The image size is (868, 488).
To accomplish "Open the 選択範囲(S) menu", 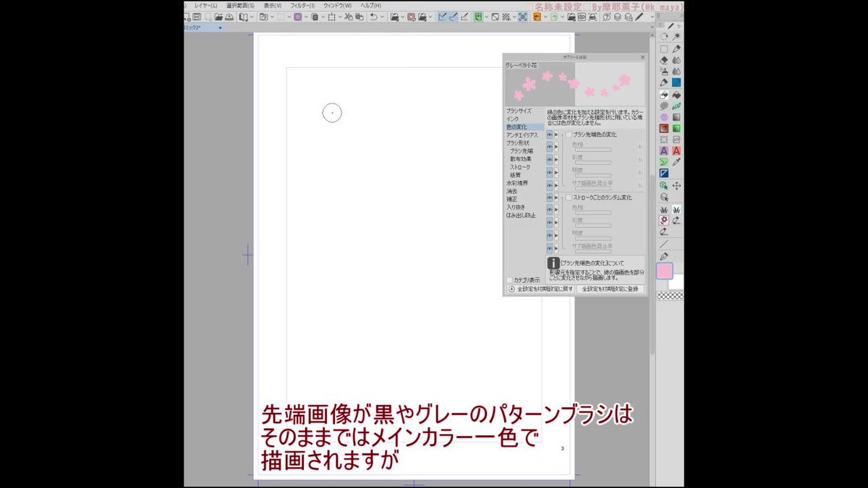I will point(240,5).
